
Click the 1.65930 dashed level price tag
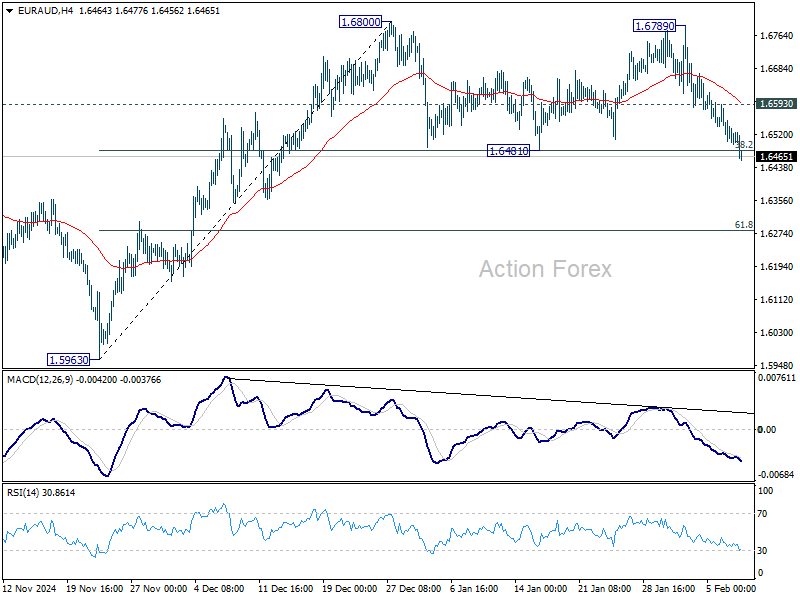click(776, 104)
